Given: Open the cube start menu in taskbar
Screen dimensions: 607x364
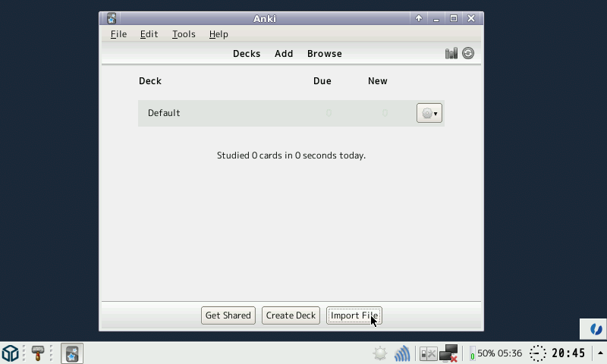Looking at the screenshot, I should coord(11,353).
